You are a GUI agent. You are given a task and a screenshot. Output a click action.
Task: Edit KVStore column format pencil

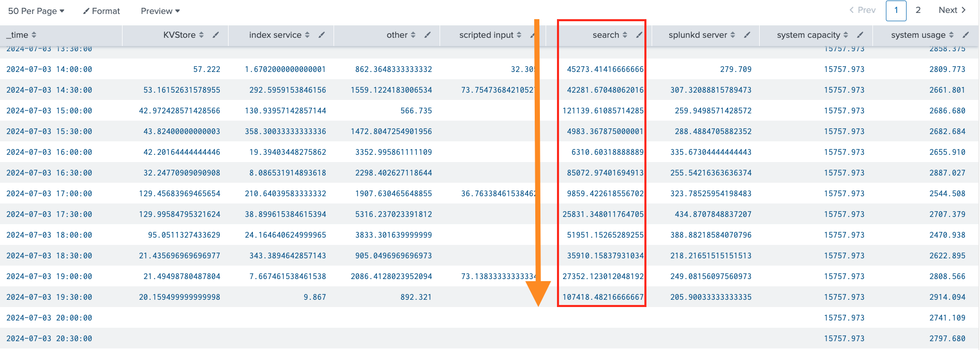(216, 35)
